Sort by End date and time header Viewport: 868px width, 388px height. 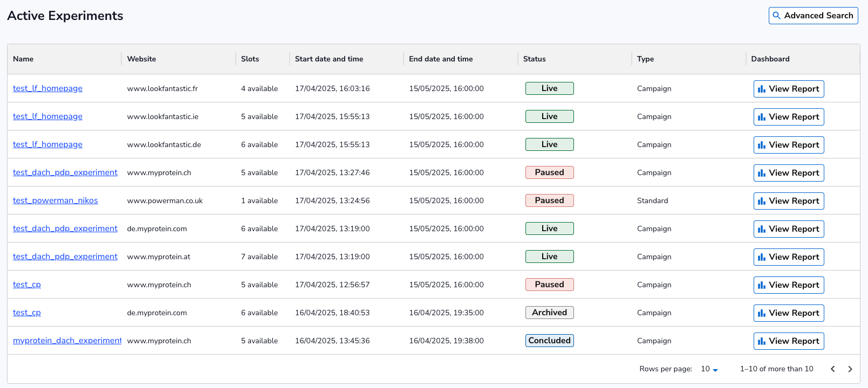point(440,59)
